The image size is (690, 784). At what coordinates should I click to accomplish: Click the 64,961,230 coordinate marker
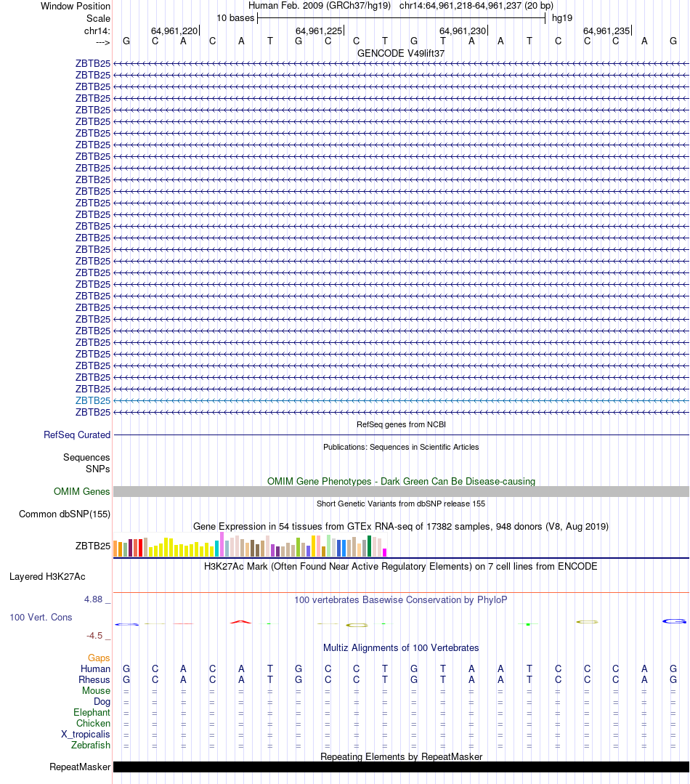coord(463,31)
